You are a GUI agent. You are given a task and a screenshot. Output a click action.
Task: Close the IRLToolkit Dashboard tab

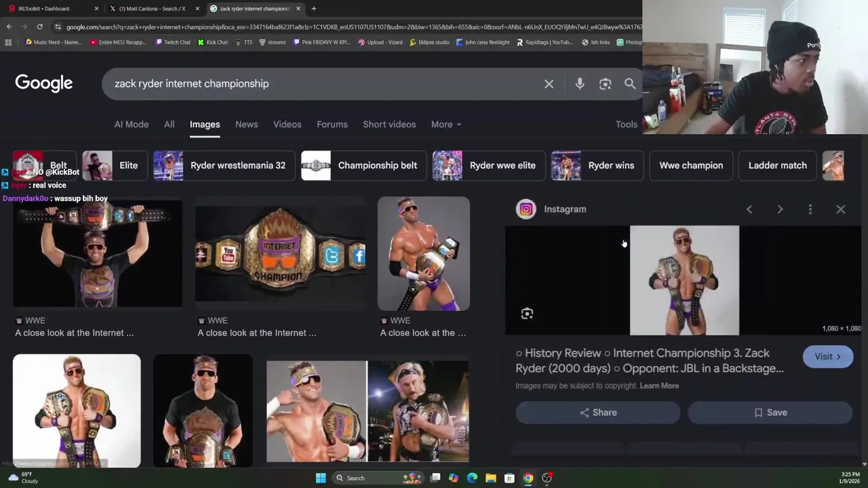coord(96,8)
